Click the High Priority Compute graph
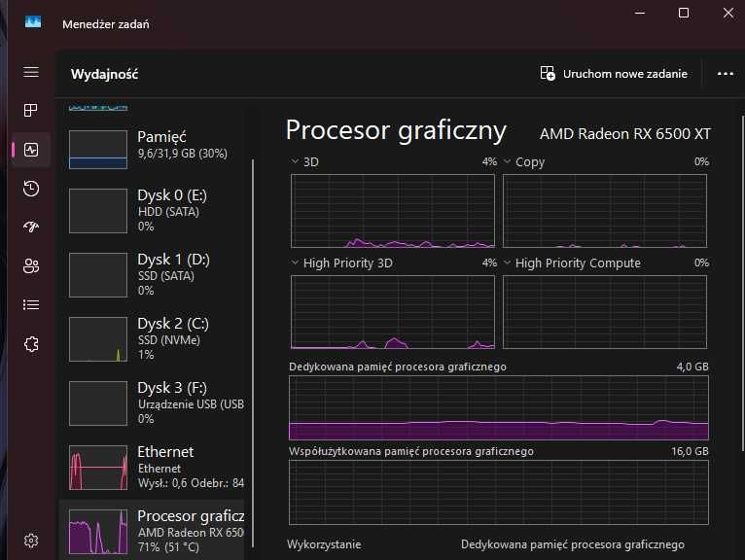 tap(605, 312)
